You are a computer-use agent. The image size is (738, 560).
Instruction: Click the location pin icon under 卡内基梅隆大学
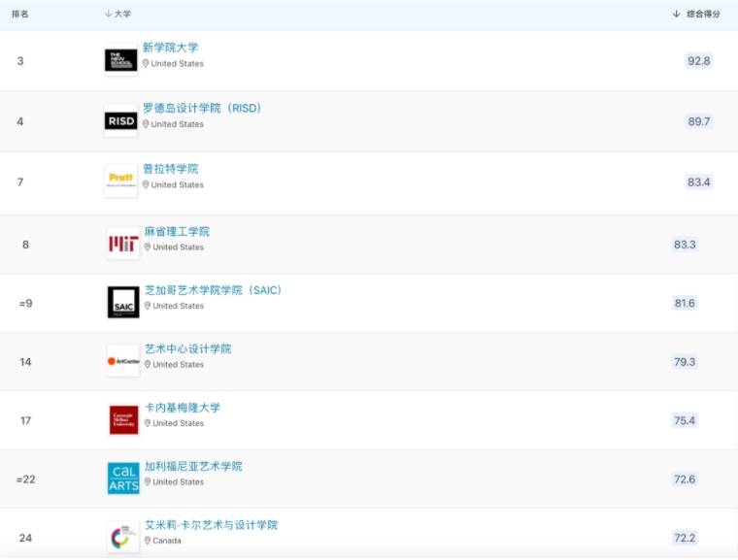pyautogui.click(x=148, y=423)
